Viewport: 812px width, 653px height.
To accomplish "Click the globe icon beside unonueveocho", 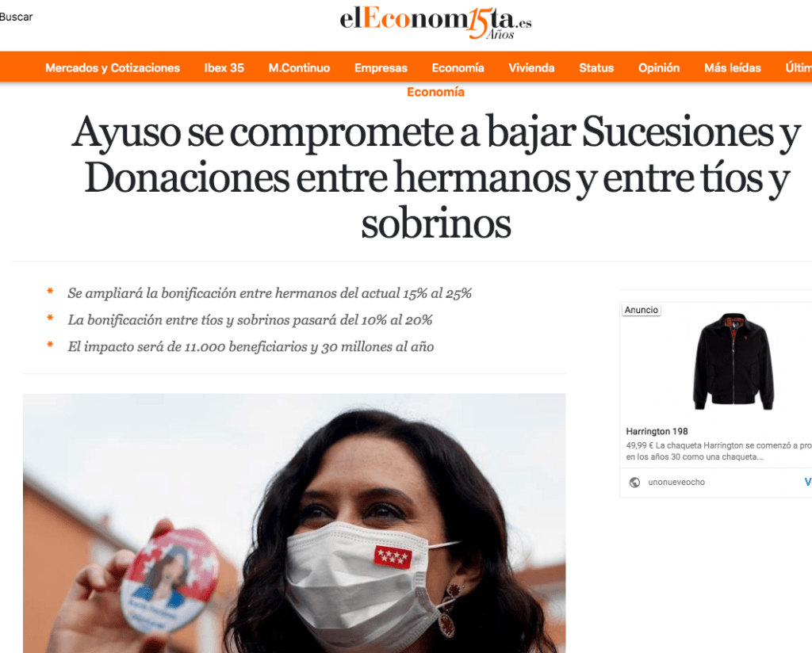I will pyautogui.click(x=634, y=483).
